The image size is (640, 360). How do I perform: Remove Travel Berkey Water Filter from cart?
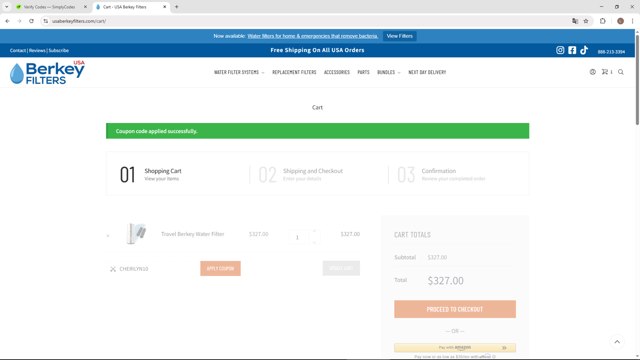point(108,236)
